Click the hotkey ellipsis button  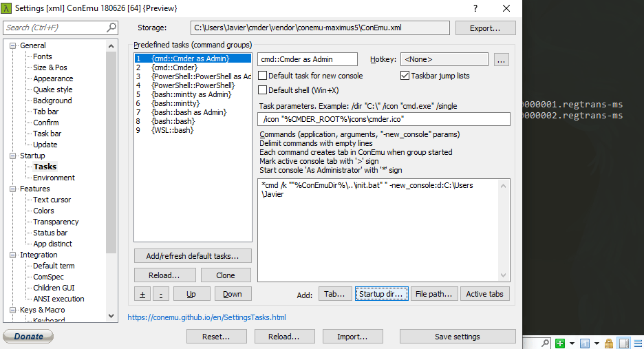(501, 60)
